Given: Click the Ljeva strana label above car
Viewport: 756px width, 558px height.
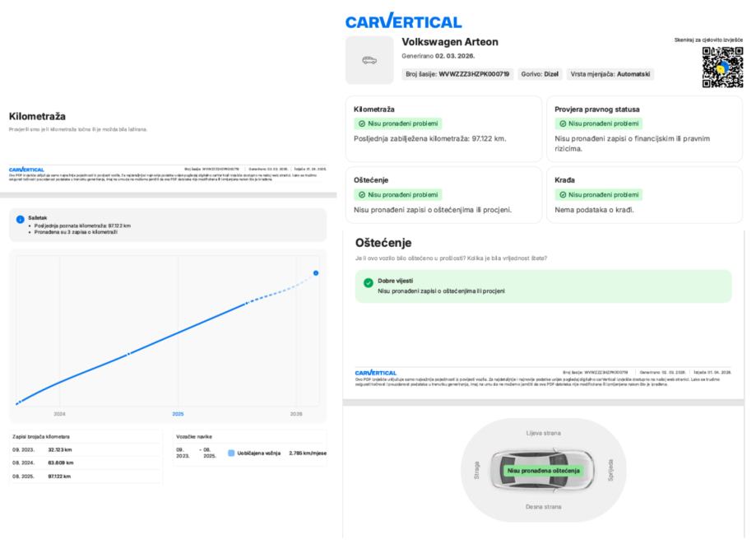Looking at the screenshot, I should [x=544, y=434].
